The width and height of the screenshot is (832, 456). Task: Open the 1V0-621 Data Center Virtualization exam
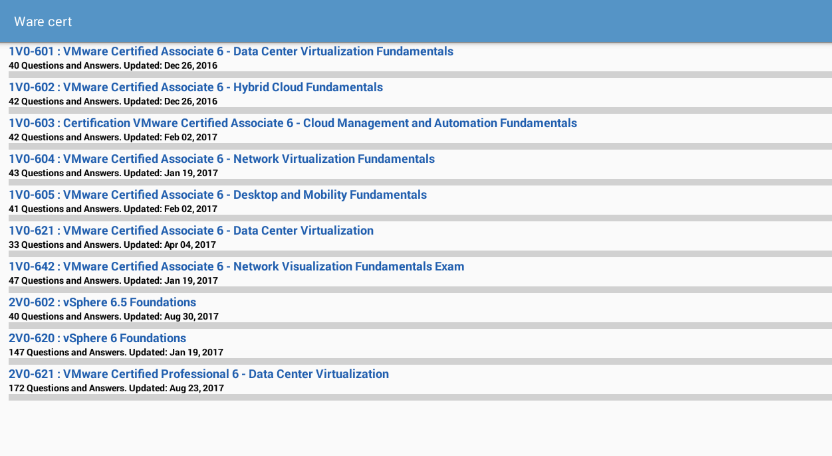(x=191, y=230)
